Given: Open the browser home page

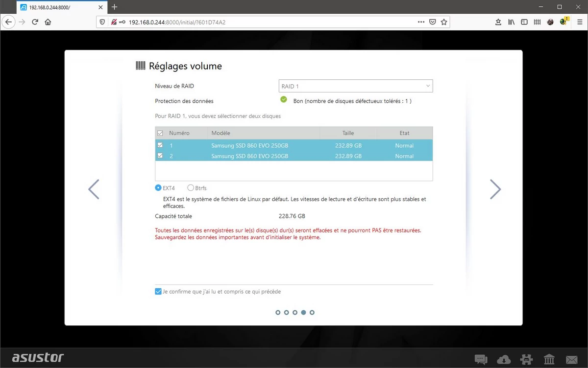Looking at the screenshot, I should pos(48,22).
